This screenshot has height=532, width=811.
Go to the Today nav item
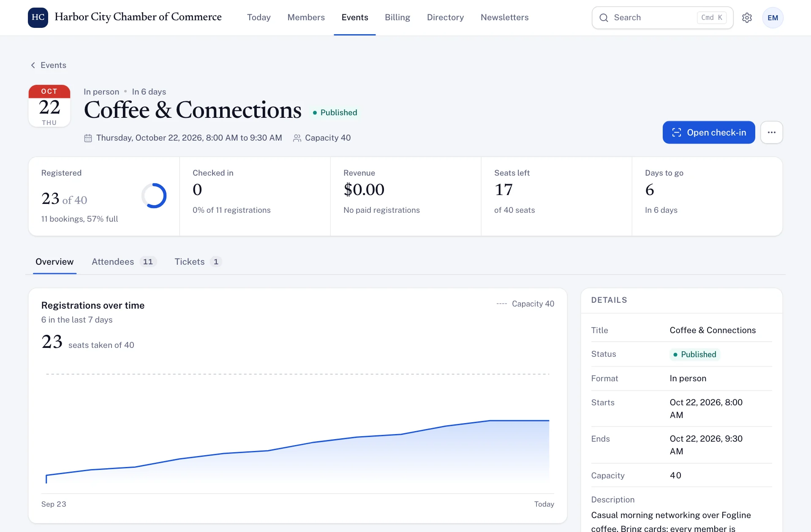point(259,17)
